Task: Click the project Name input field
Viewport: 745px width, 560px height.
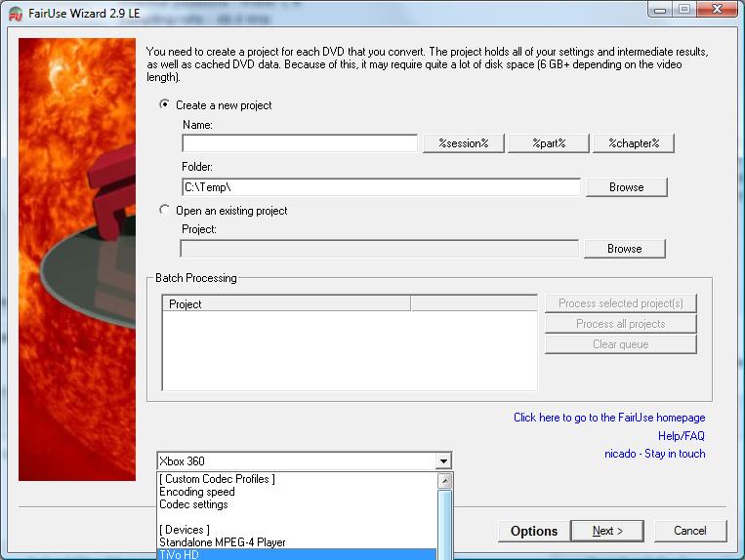Action: (300, 143)
